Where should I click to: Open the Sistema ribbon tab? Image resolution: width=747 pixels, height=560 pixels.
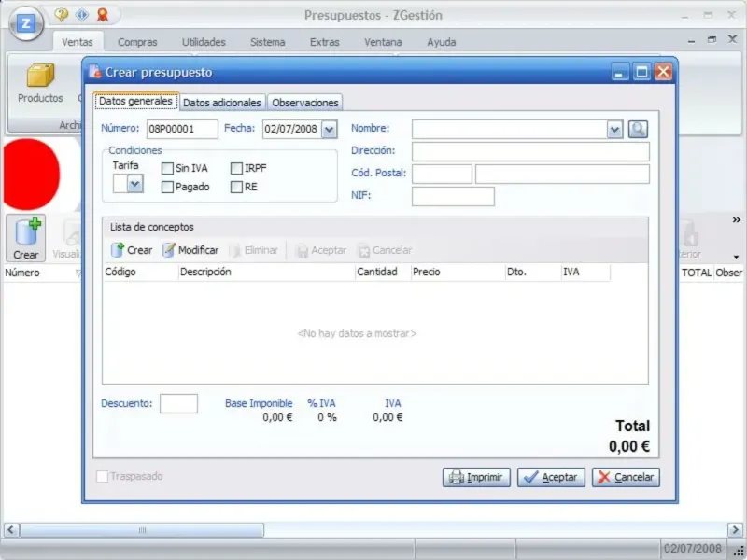point(267,42)
